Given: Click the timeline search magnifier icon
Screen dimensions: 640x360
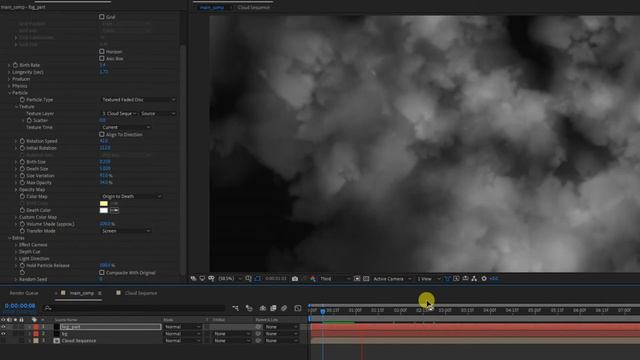Looking at the screenshot, I should click(48, 308).
